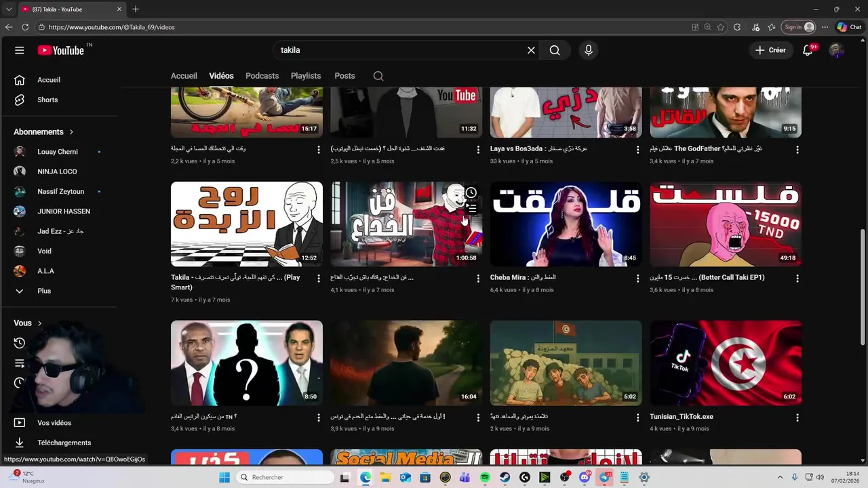Open Windows Start menu
Screen dimensions: 868x488
click(224, 477)
